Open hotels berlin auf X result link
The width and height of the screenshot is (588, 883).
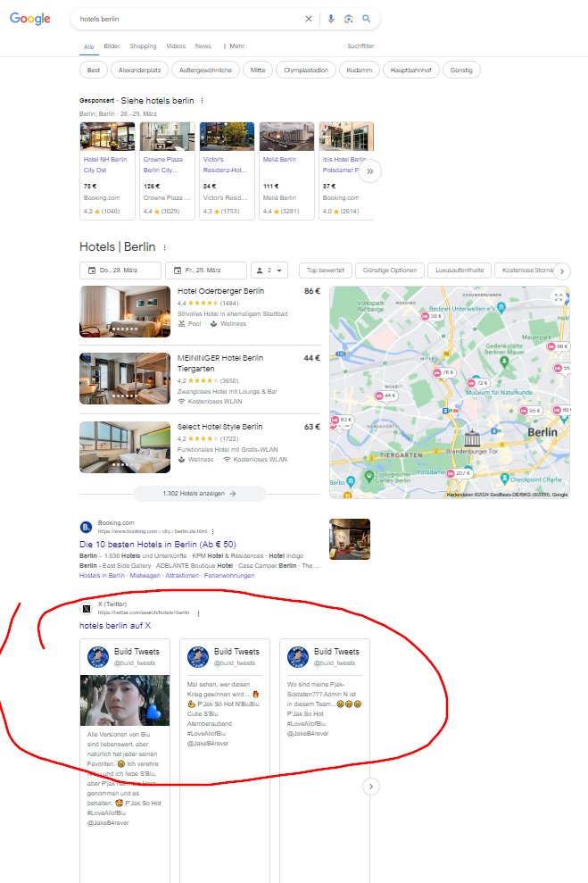[x=115, y=626]
